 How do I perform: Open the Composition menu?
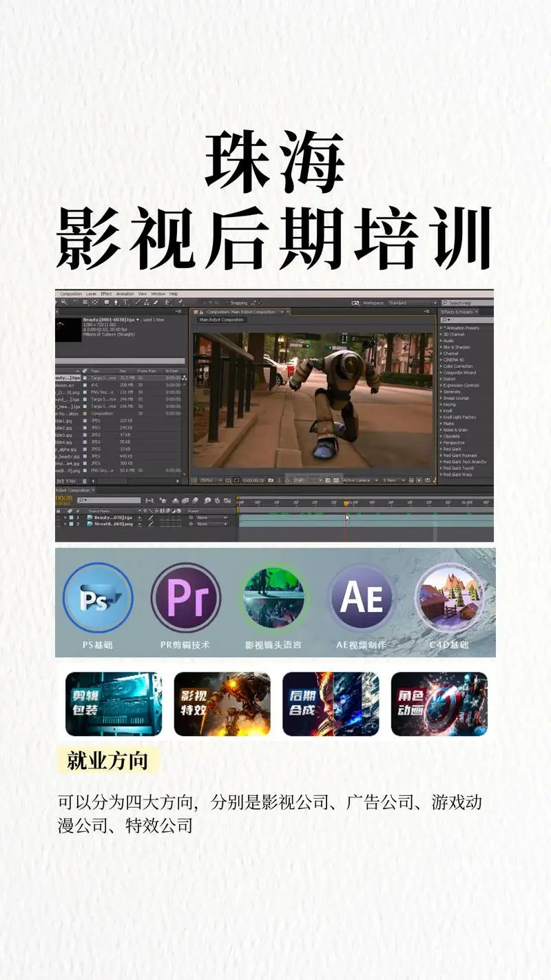click(71, 294)
